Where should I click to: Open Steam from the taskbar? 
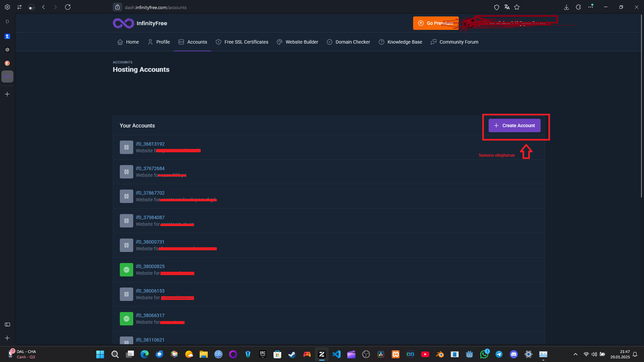tap(292, 354)
